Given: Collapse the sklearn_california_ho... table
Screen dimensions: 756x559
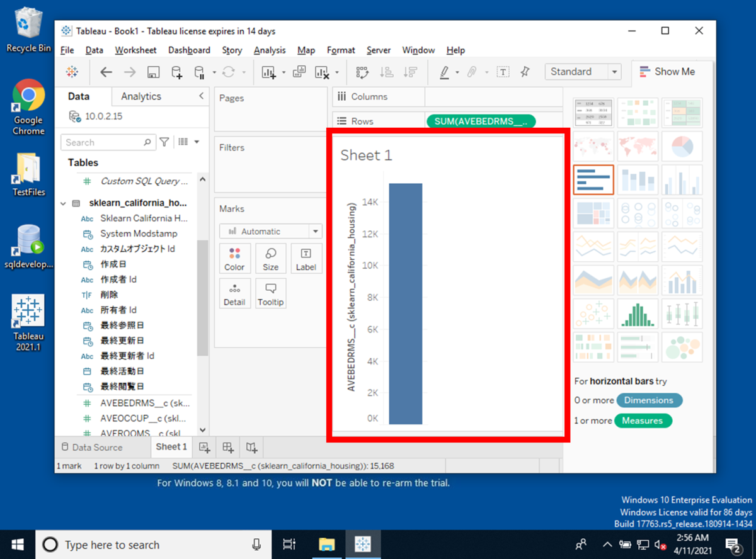Looking at the screenshot, I should (x=64, y=203).
